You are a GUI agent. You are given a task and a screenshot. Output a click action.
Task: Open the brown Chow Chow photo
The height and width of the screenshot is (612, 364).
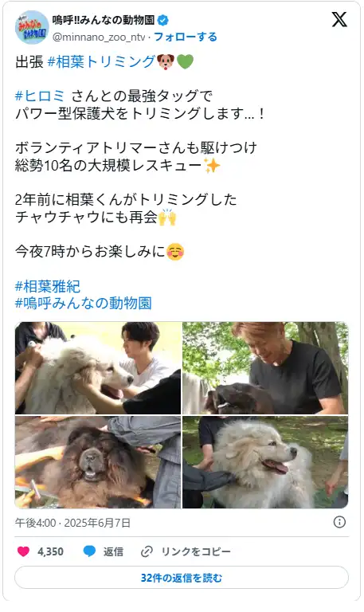98,462
